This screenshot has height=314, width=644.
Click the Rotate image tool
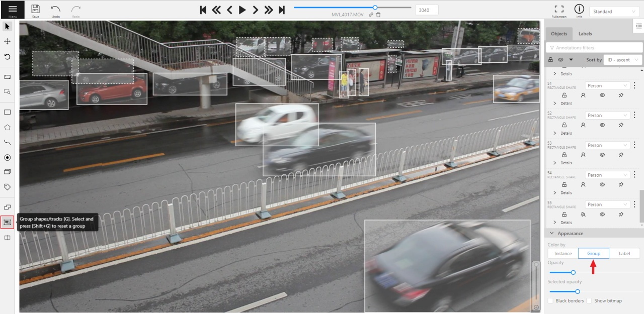tap(8, 57)
